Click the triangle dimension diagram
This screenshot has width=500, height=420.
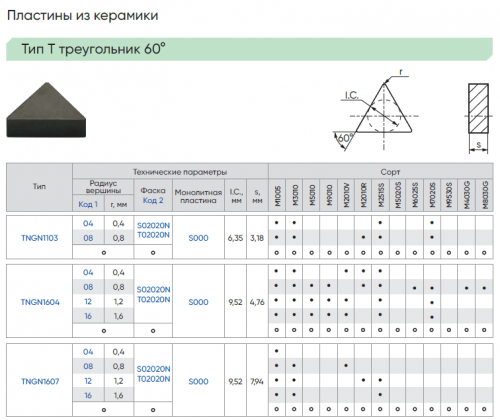click(375, 111)
